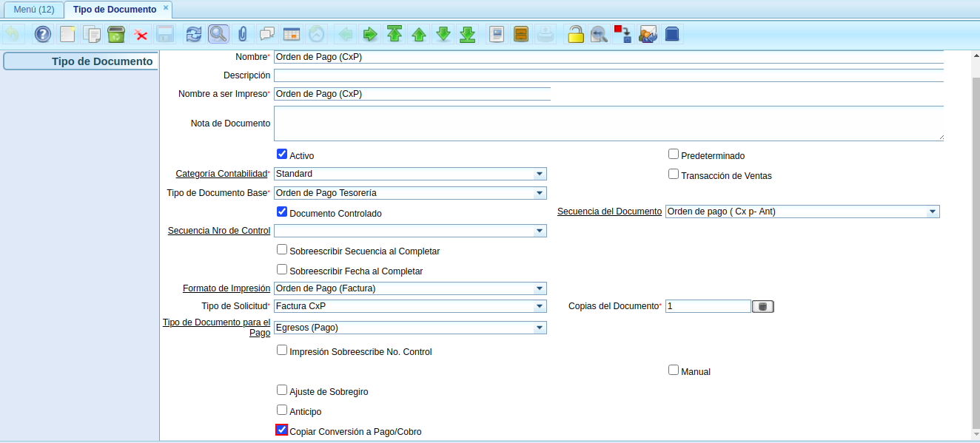Uncheck the Activo checkbox

point(282,155)
